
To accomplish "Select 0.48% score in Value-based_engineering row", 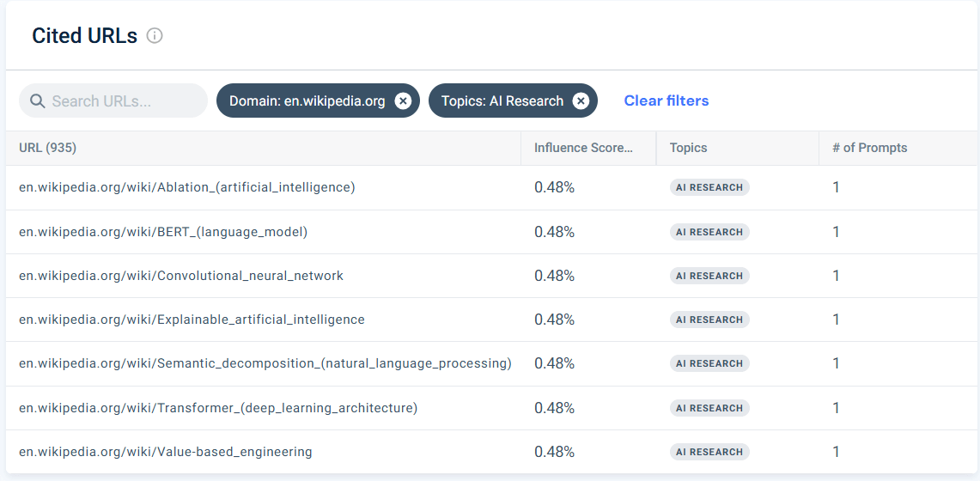I will point(554,452).
